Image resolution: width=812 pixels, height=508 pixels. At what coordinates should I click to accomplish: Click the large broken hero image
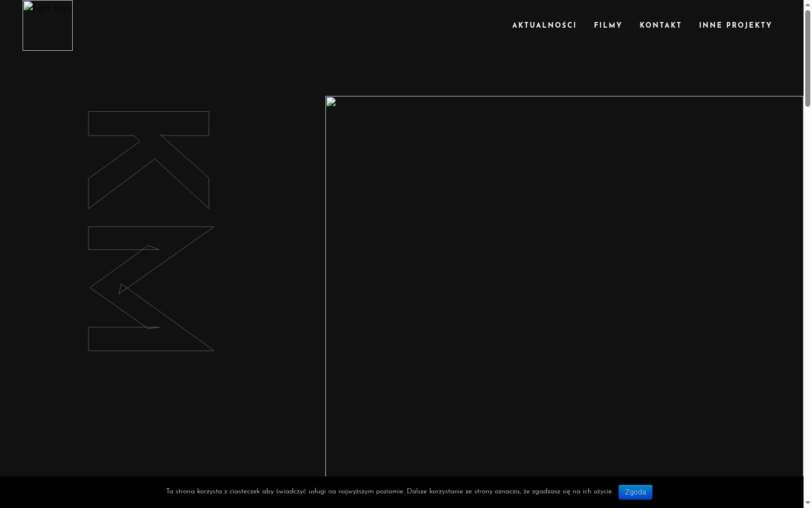click(x=564, y=286)
